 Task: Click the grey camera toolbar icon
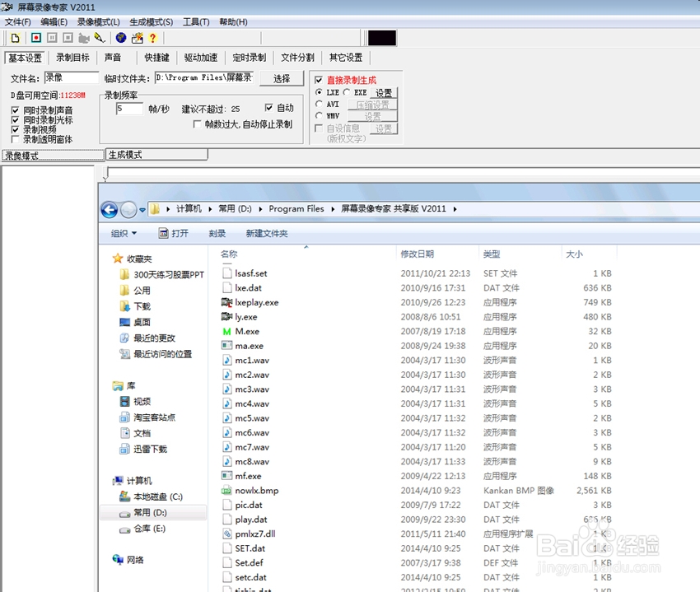click(x=83, y=39)
